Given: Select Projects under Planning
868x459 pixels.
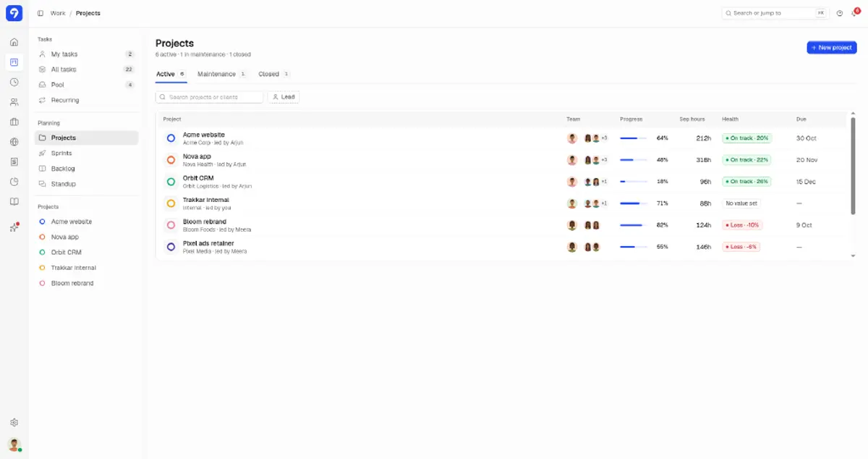Looking at the screenshot, I should point(86,138).
